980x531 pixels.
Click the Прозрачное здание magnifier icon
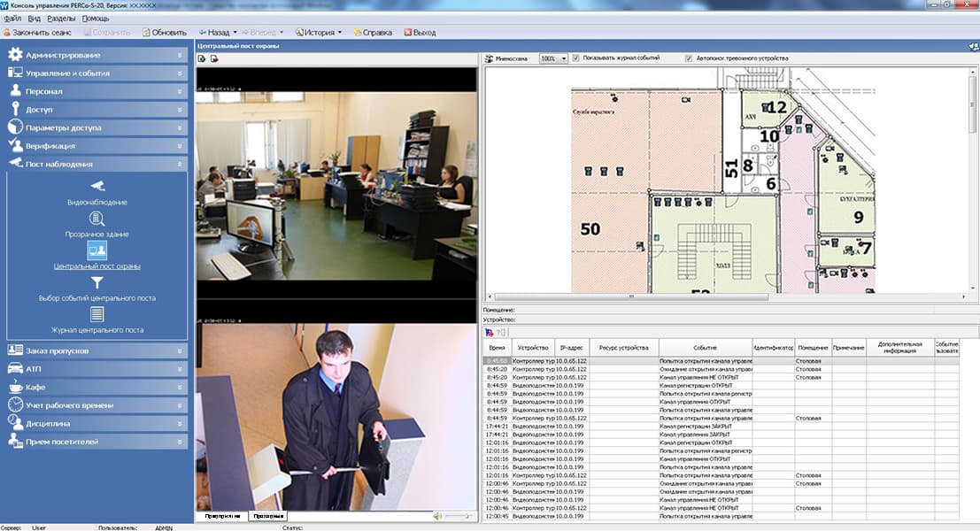tap(97, 219)
